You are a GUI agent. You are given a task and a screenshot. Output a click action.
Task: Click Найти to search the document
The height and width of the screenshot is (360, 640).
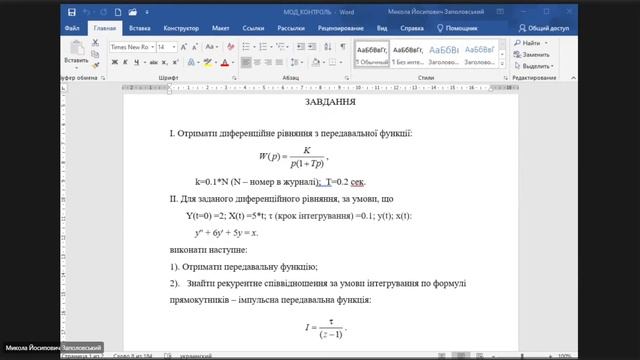tap(527, 43)
